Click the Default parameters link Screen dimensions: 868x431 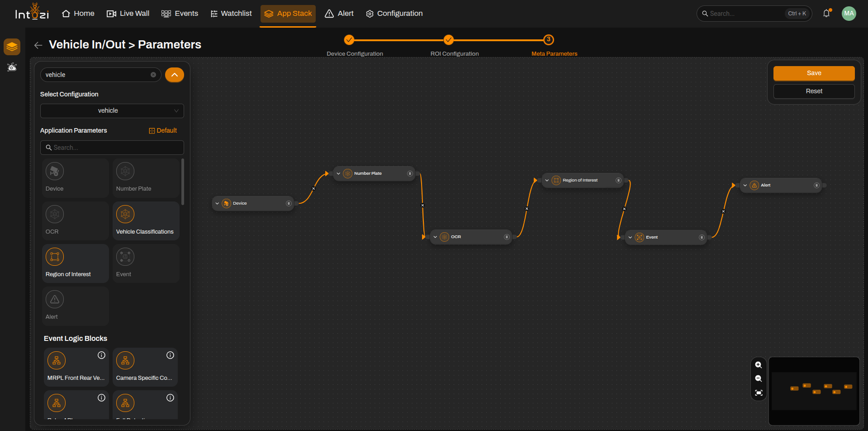click(163, 130)
